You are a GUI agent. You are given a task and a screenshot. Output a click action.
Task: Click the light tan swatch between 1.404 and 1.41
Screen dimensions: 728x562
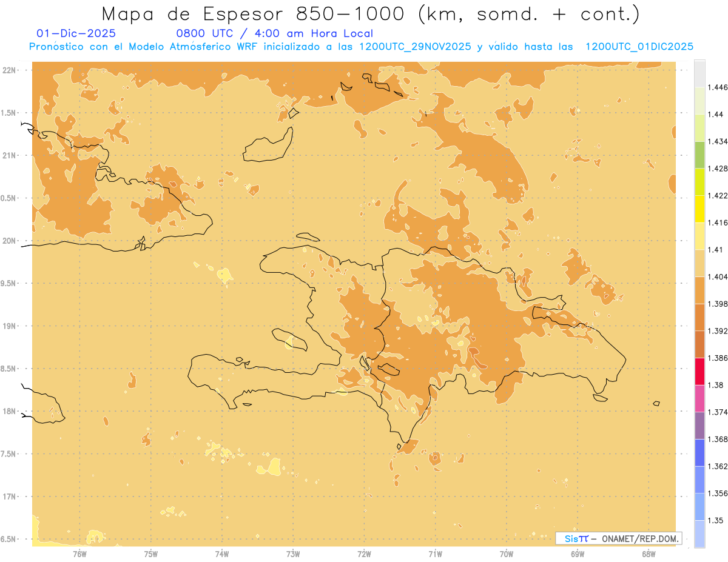[x=700, y=263]
